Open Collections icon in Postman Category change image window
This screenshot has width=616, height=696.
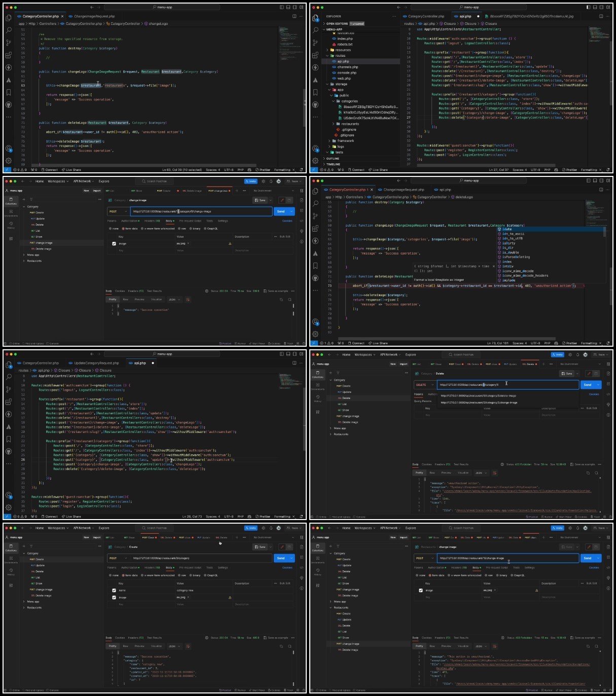click(11, 201)
